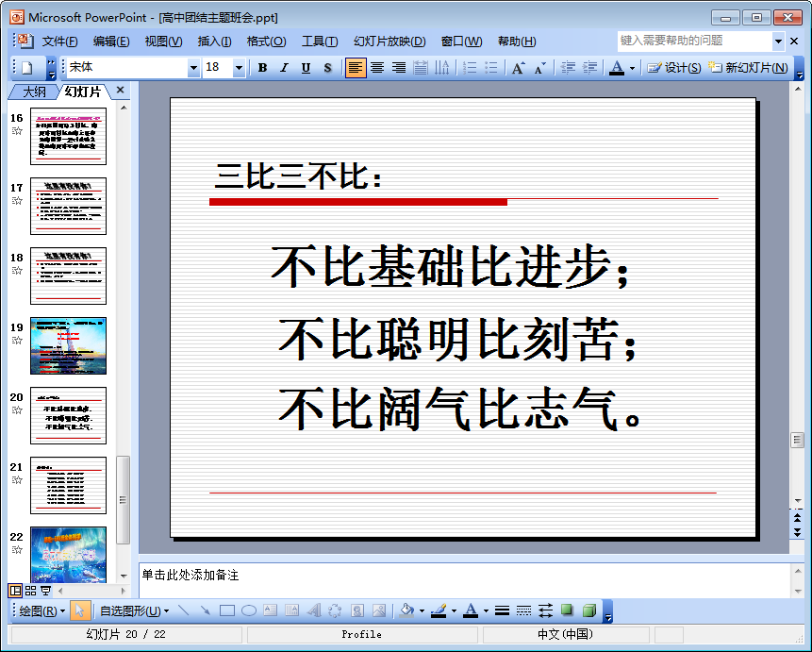Start slide show from current slide
812x652 pixels.
tap(45, 591)
